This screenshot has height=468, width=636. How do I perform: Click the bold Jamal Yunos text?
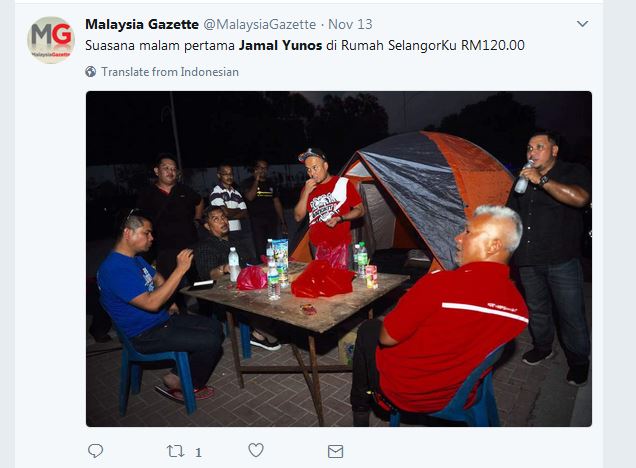pos(280,45)
